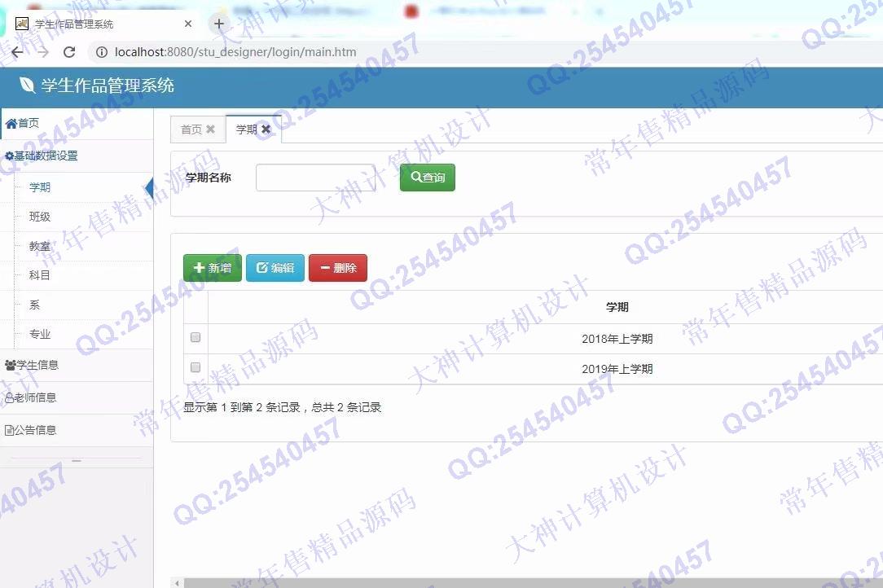The height and width of the screenshot is (588, 883).
Task: Click the horizontal scrollbar track at bottom
Action: 533,583
